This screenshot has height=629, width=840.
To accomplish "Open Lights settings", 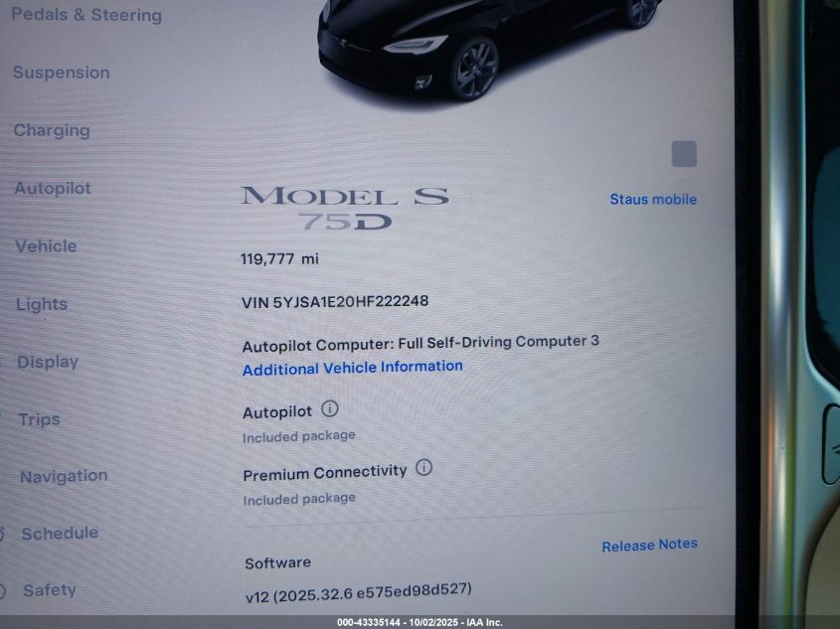I will click(42, 303).
